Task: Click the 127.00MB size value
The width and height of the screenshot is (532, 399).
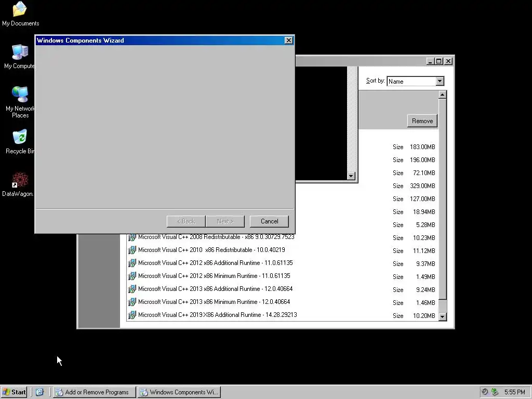Action: click(x=422, y=199)
